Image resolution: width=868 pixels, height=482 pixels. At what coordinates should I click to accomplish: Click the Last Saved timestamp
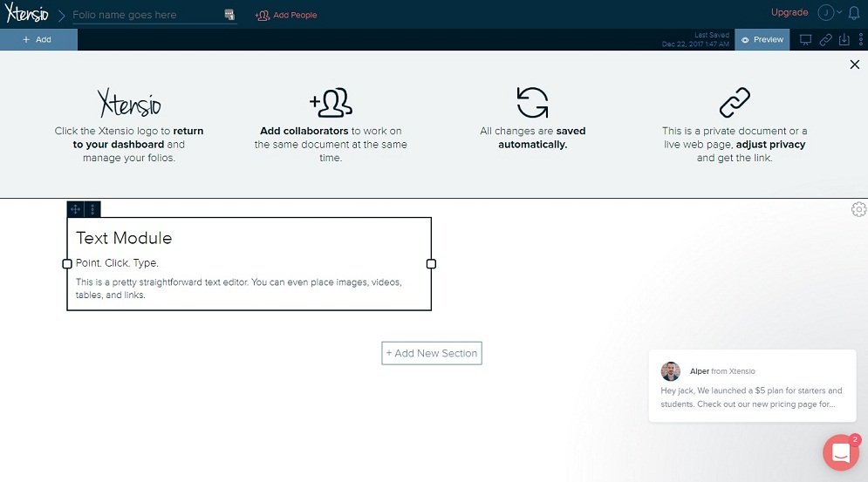point(695,39)
